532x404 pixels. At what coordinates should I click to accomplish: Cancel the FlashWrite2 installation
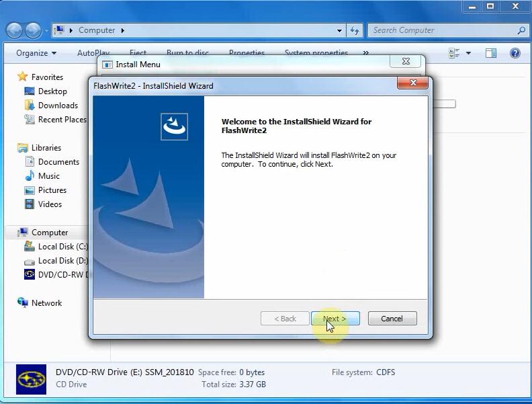pyautogui.click(x=392, y=319)
